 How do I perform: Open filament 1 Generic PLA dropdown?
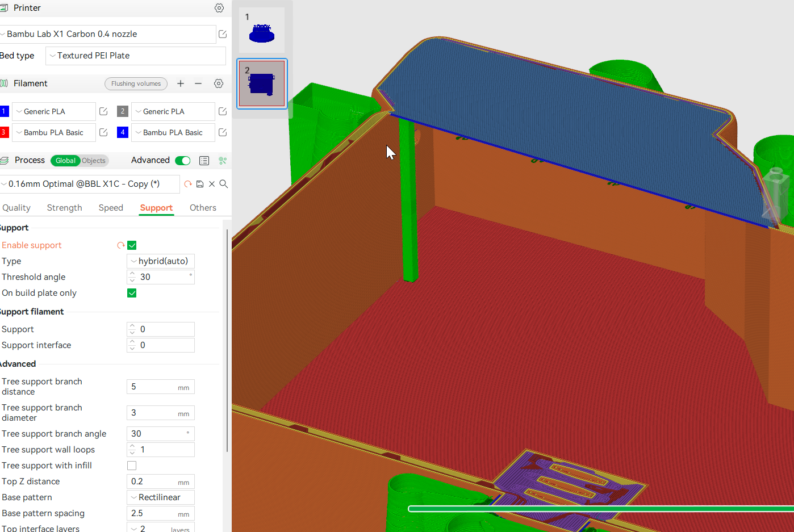pos(54,111)
